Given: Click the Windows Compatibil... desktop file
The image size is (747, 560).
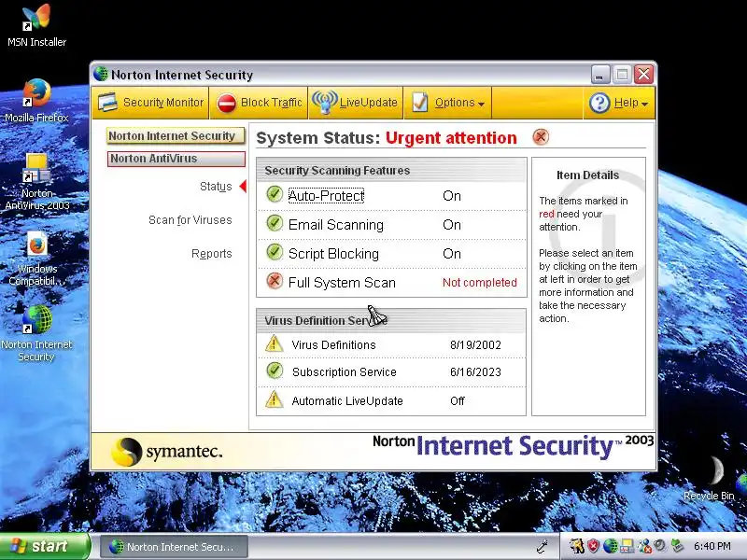Looking at the screenshot, I should click(36, 259).
